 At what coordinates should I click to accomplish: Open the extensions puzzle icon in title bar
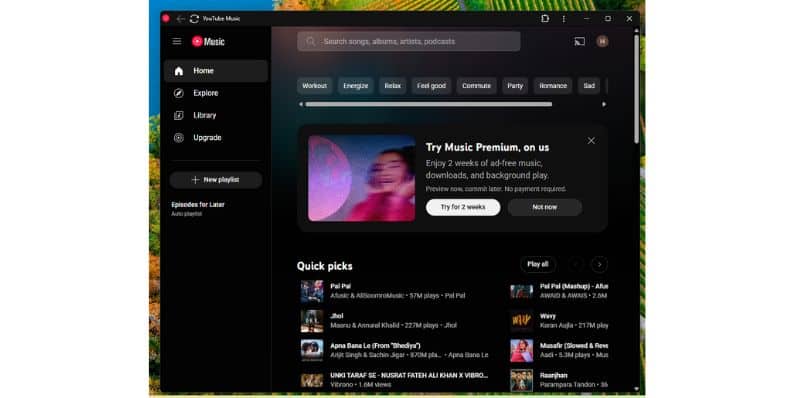point(545,19)
